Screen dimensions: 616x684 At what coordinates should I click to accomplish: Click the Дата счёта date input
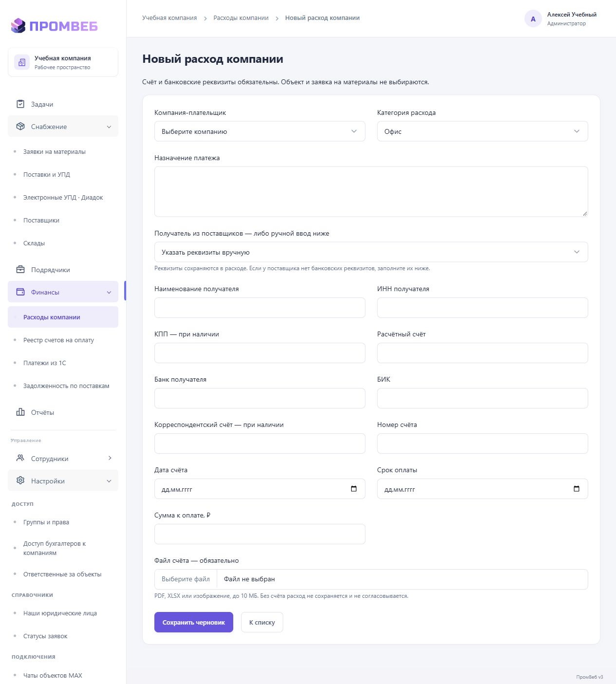[x=260, y=489]
